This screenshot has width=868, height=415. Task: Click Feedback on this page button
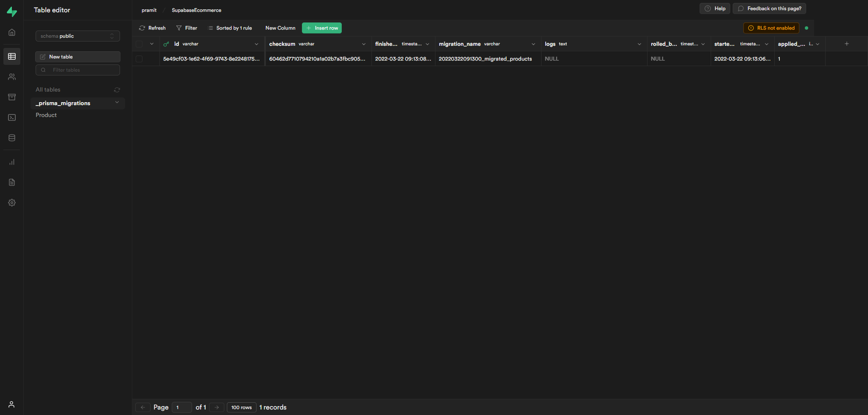770,8
